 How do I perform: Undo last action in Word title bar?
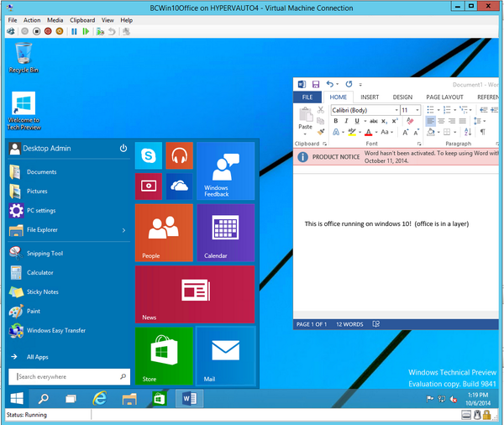click(330, 84)
